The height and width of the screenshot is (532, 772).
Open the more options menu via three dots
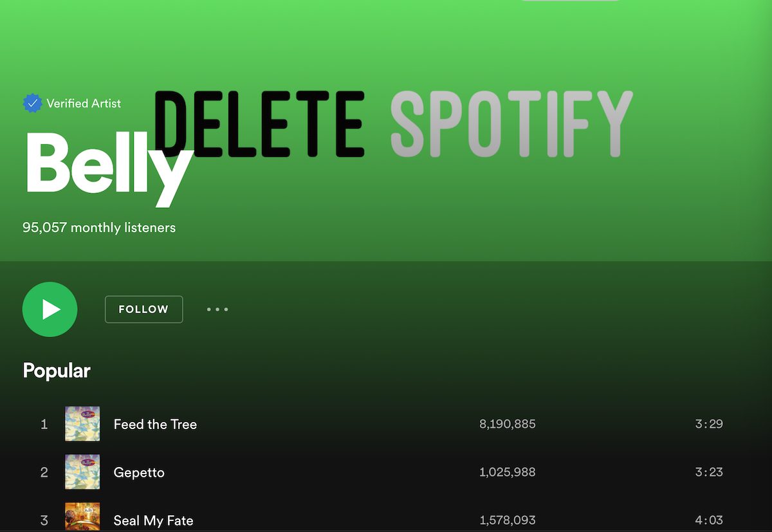pyautogui.click(x=217, y=309)
